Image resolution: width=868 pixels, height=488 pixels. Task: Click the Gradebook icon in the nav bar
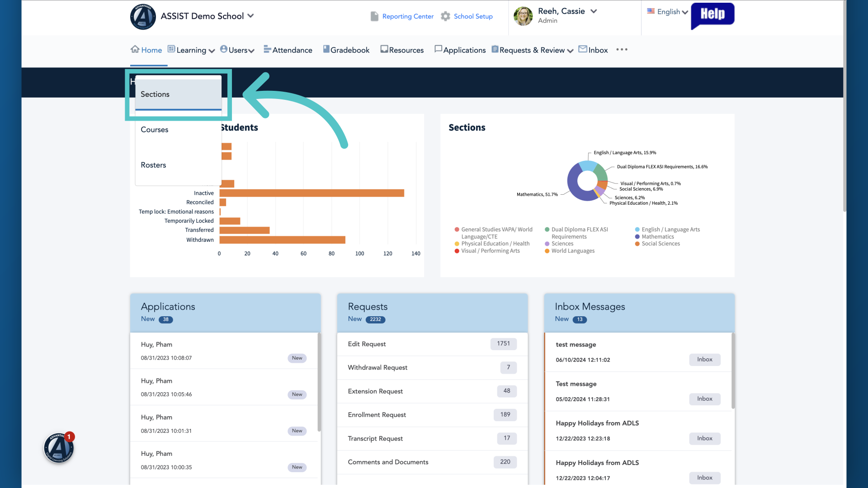(326, 49)
